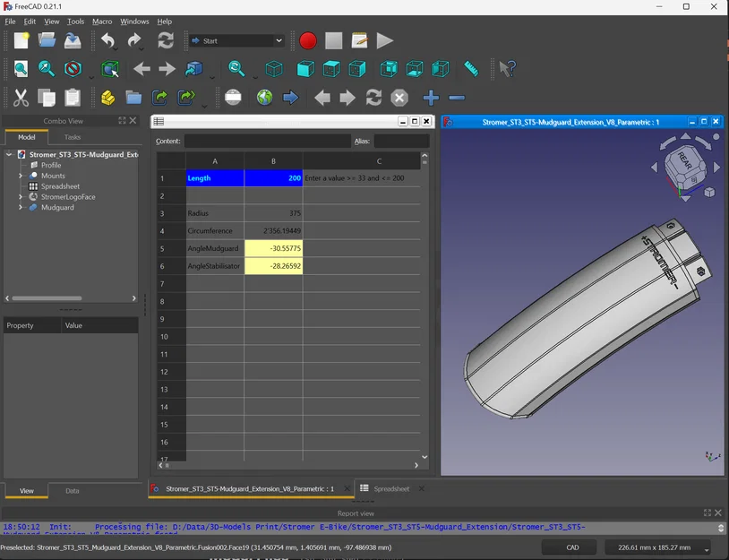Set top view cube icon
This screenshot has height=560, width=729.
(x=331, y=69)
